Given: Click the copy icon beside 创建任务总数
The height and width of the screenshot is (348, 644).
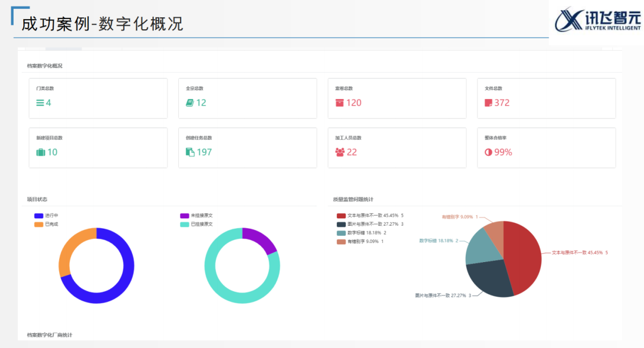Looking at the screenshot, I should coord(190,152).
